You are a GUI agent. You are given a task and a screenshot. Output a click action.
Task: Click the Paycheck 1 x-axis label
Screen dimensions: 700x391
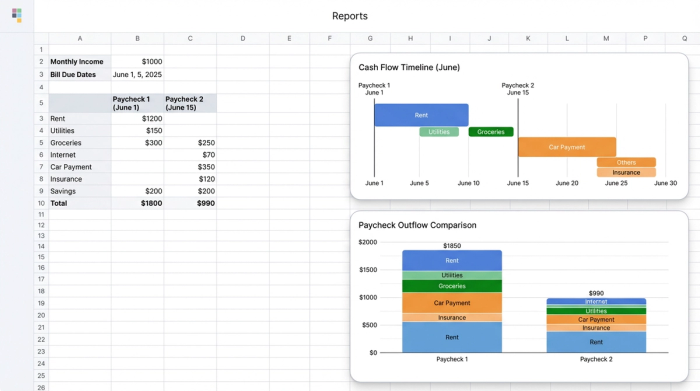[x=452, y=359]
